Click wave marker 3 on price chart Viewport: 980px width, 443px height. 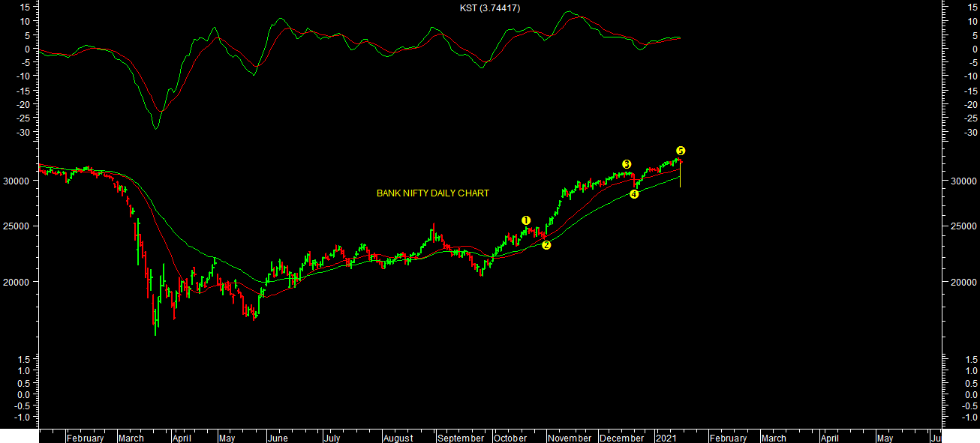pos(627,164)
